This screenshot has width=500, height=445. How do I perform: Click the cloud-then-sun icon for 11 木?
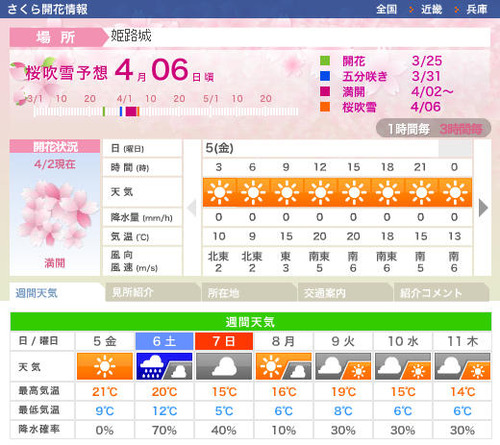coord(463,366)
